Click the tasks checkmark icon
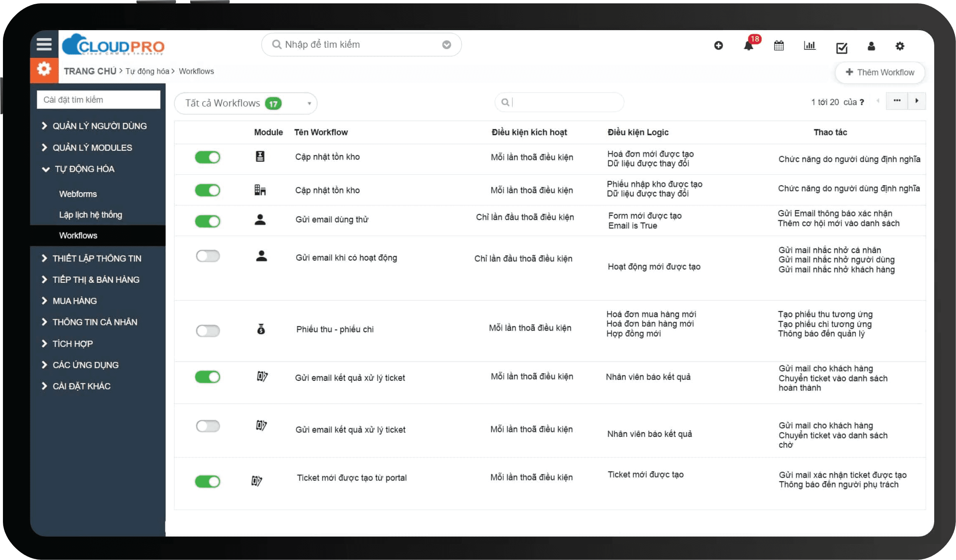The height and width of the screenshot is (560, 956). (x=841, y=48)
